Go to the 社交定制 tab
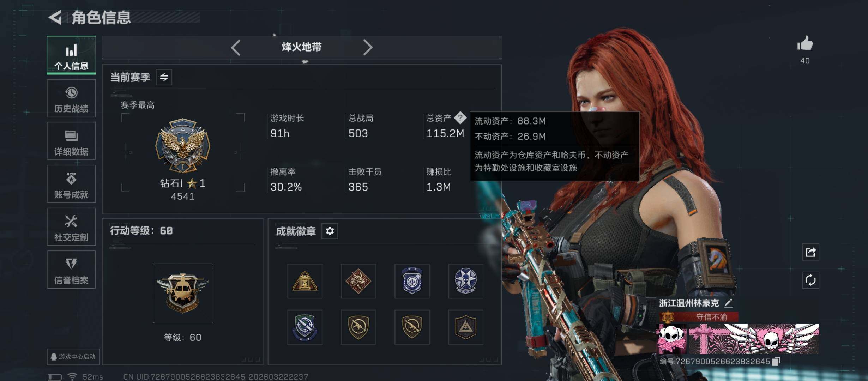The width and height of the screenshot is (868, 381). [71, 227]
